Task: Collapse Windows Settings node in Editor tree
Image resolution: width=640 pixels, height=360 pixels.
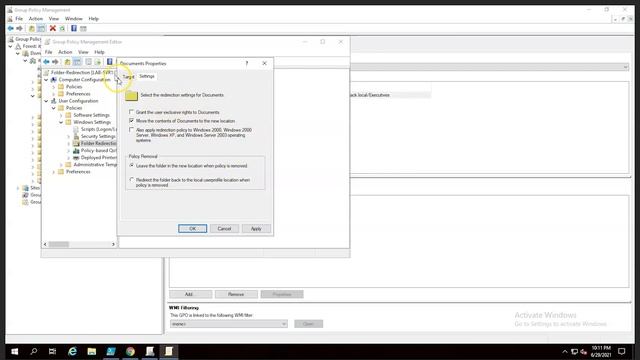Action: (x=61, y=122)
